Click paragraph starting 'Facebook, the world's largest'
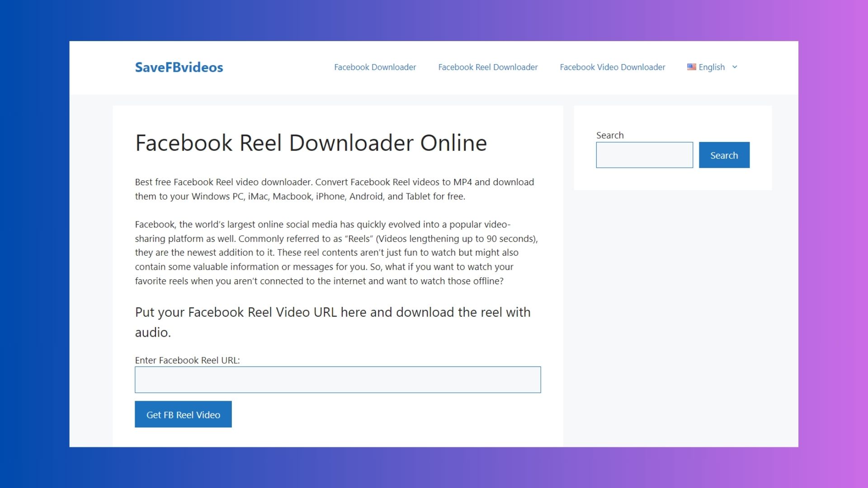Viewport: 868px width, 488px height. click(336, 253)
